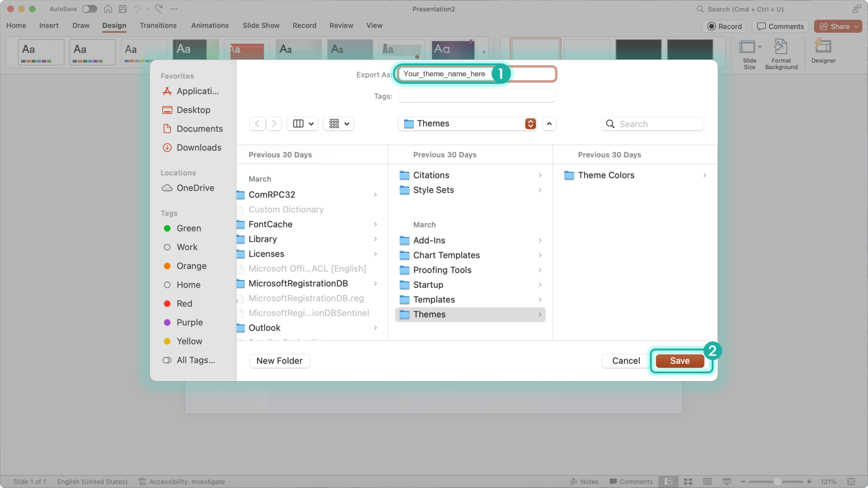Adjust the zoom slider
The width and height of the screenshot is (868, 488).
pyautogui.click(x=777, y=481)
